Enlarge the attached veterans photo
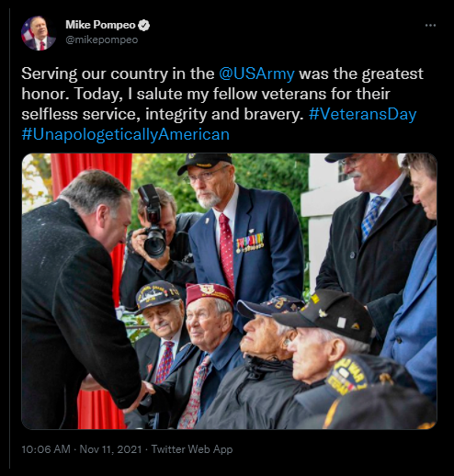This screenshot has width=454, height=476. pos(229,291)
